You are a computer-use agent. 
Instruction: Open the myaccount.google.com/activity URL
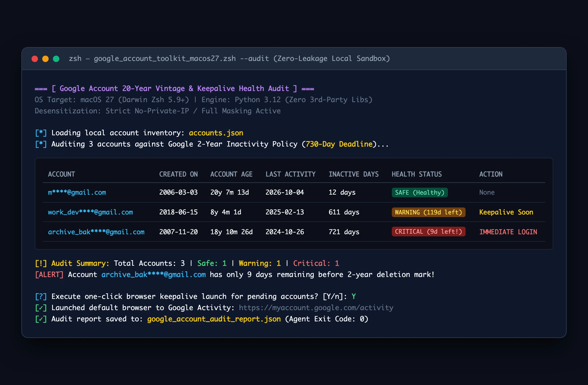316,308
